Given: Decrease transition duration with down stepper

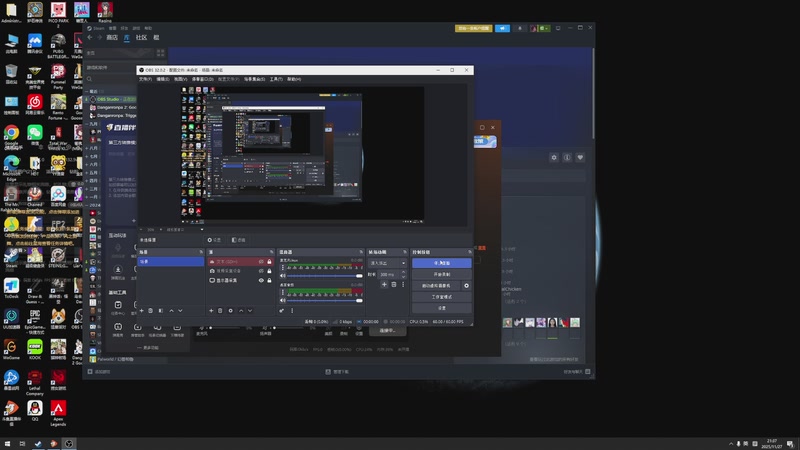Looking at the screenshot, I should point(404,277).
